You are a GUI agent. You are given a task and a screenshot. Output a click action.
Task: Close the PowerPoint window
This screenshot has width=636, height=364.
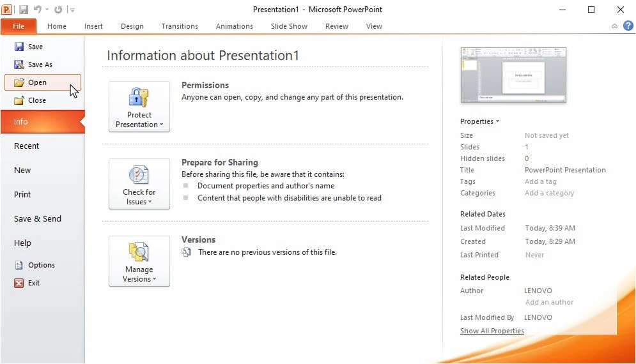click(x=620, y=10)
